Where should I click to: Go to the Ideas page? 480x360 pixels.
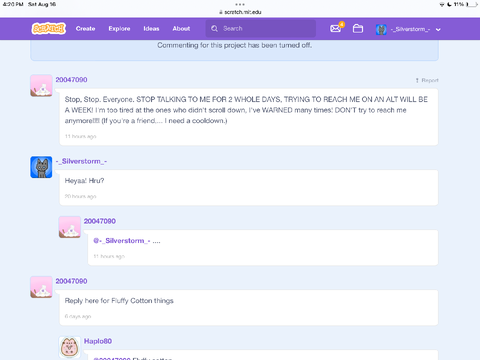tap(151, 29)
